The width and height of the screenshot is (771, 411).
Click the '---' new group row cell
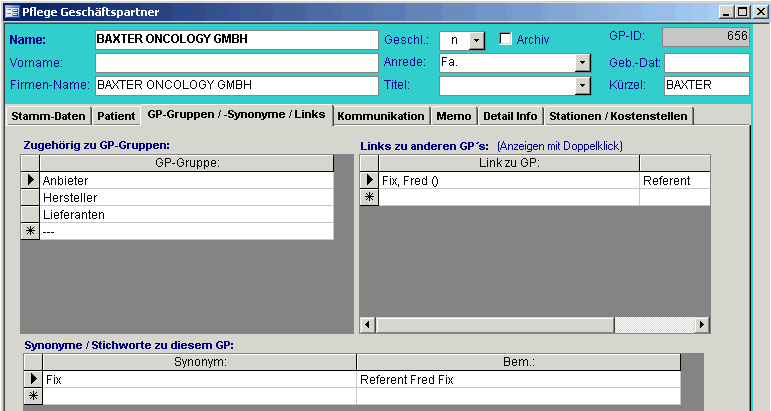coord(187,231)
